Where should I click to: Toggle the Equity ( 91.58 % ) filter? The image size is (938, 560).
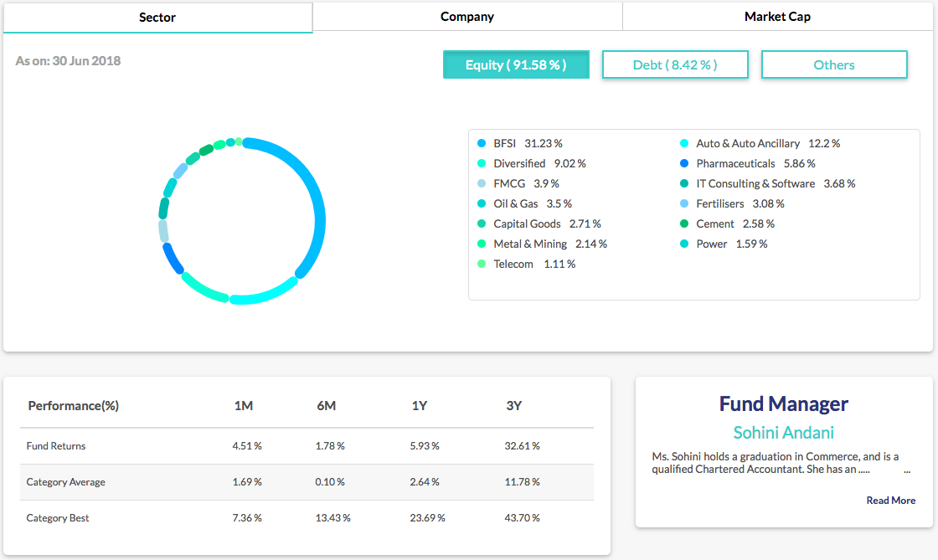[516, 64]
